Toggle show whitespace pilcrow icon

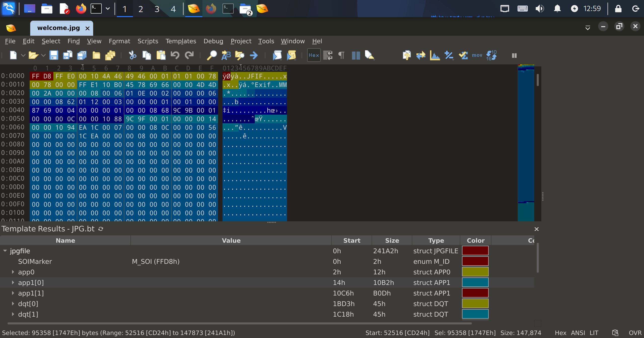click(341, 55)
